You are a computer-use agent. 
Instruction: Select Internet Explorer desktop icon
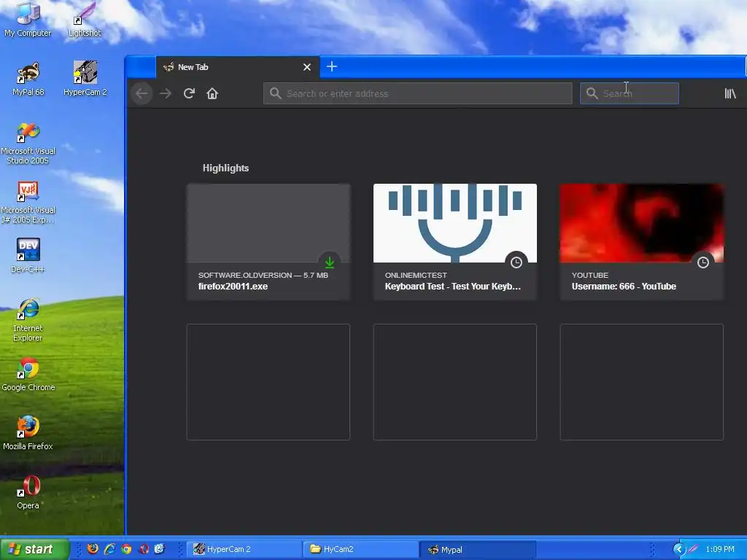tap(28, 320)
